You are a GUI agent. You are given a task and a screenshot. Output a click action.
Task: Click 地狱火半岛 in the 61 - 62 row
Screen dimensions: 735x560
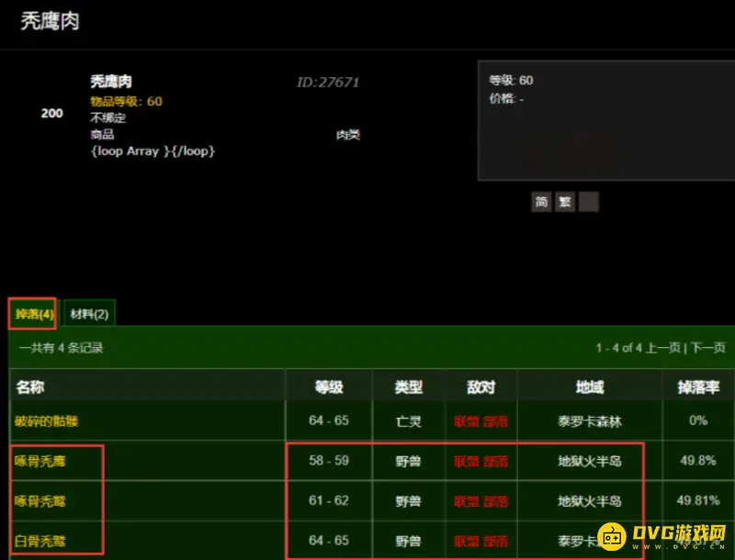(x=590, y=501)
